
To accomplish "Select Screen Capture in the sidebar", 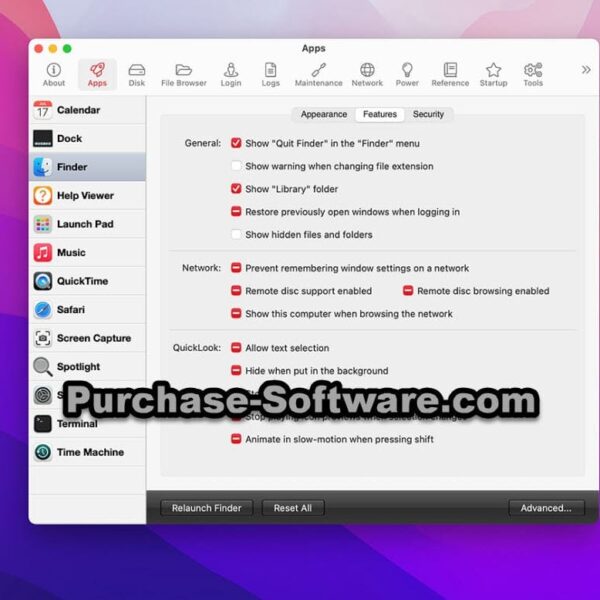I will tap(87, 338).
